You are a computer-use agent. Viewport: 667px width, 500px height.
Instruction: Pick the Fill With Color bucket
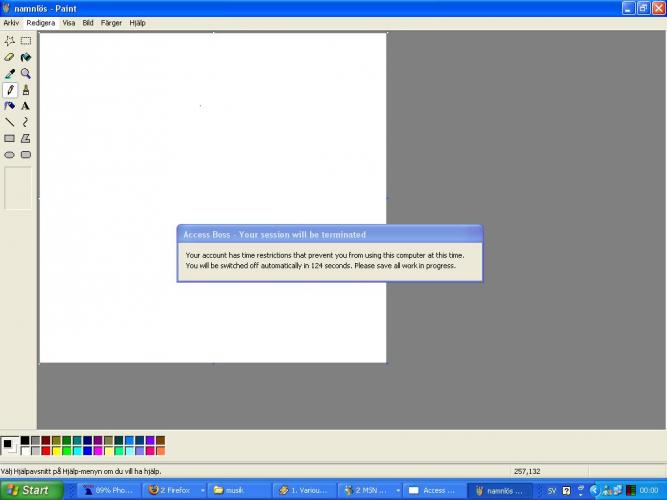[x=26, y=57]
